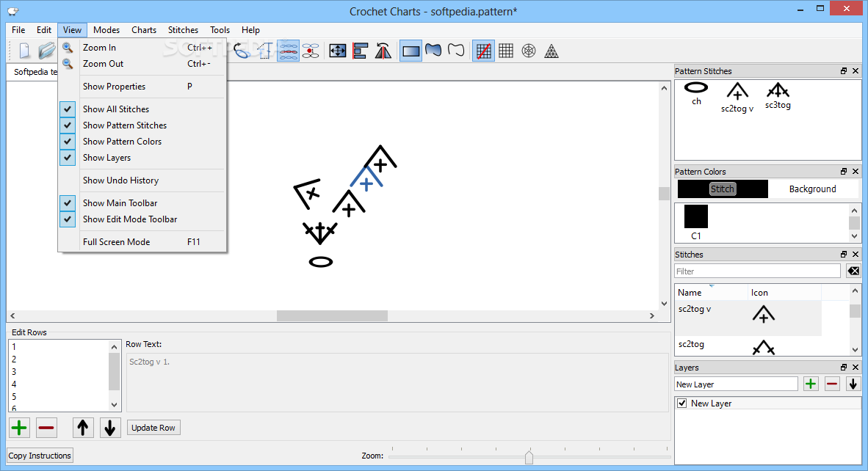Toggle Show Layers menu option
Screen dimensions: 868x471
pos(142,158)
